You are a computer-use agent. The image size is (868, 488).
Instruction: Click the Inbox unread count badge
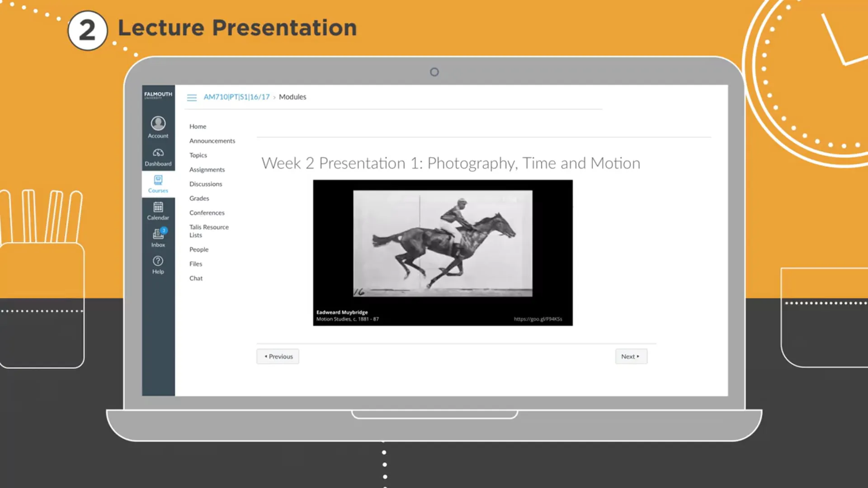click(x=164, y=230)
